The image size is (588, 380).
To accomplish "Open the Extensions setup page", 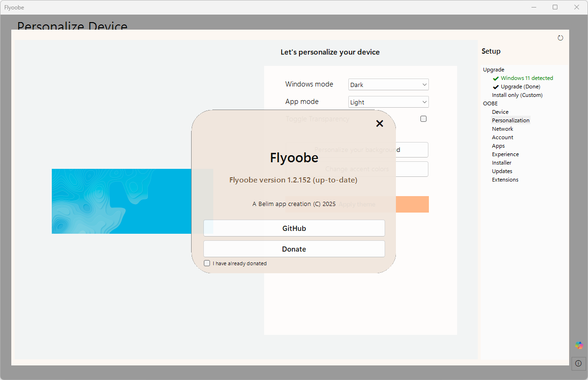I will tap(505, 180).
